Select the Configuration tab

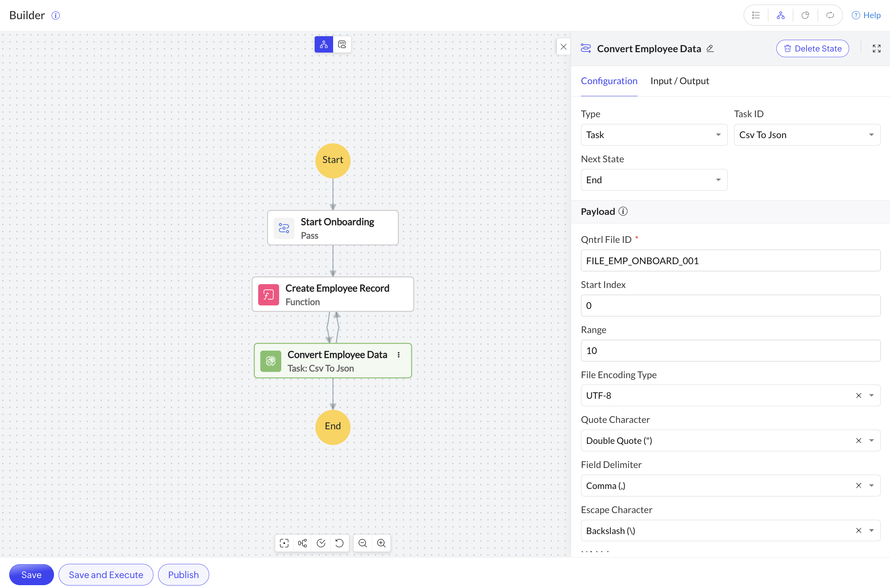[x=609, y=81]
